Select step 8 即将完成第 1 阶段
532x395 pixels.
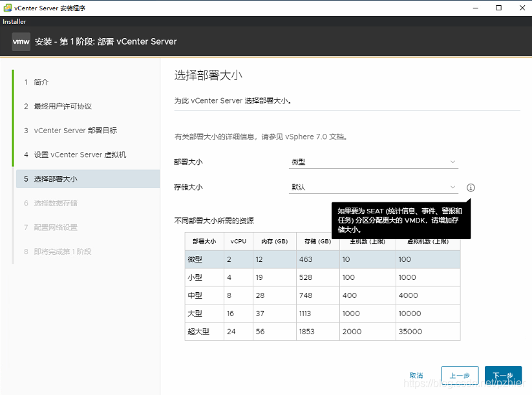coord(63,251)
